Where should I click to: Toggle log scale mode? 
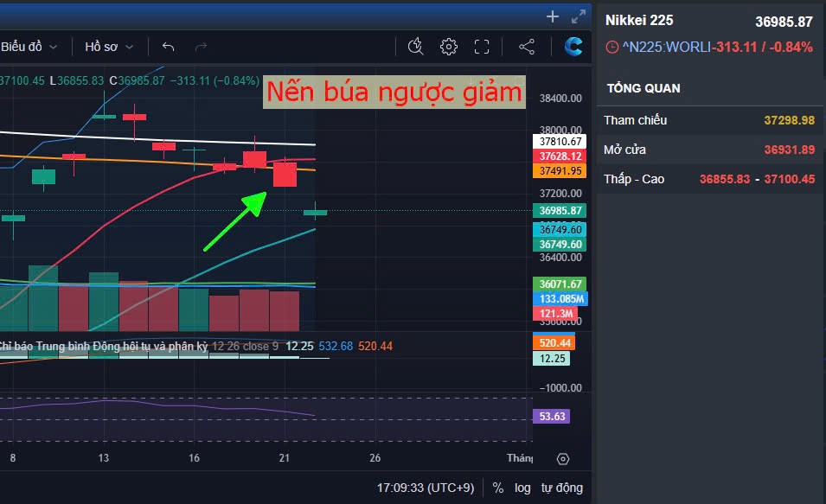coord(522,488)
